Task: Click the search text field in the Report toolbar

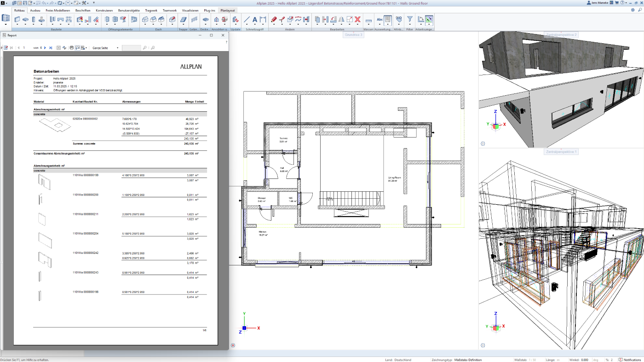Action: point(131,48)
